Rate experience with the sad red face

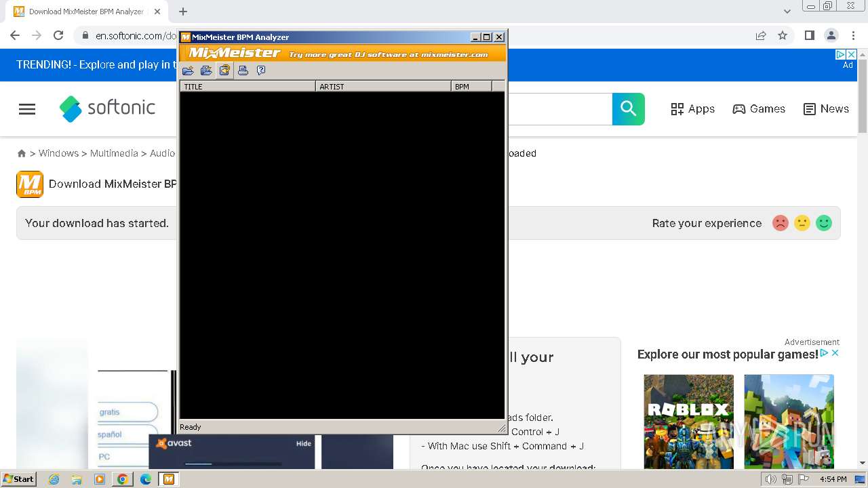click(x=781, y=223)
